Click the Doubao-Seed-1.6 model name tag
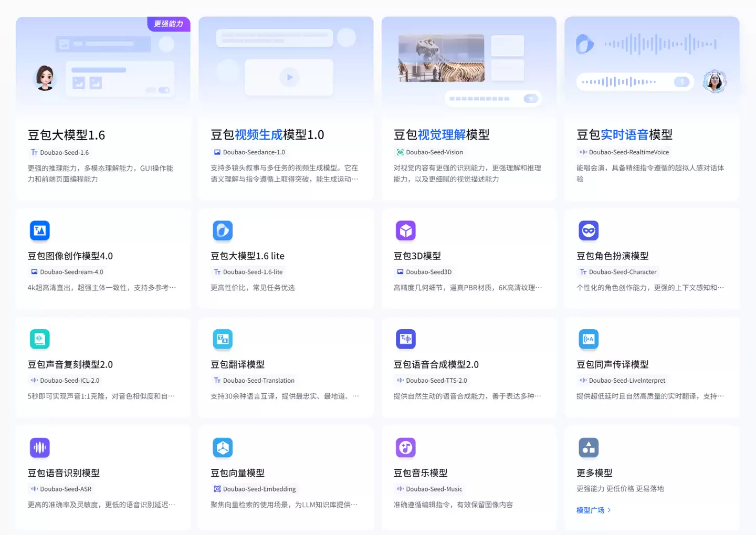The width and height of the screenshot is (756, 535). [x=59, y=152]
